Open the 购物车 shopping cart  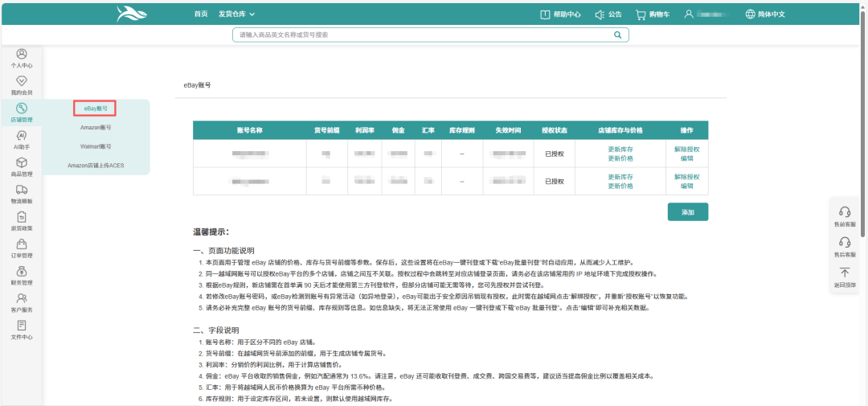pyautogui.click(x=653, y=14)
